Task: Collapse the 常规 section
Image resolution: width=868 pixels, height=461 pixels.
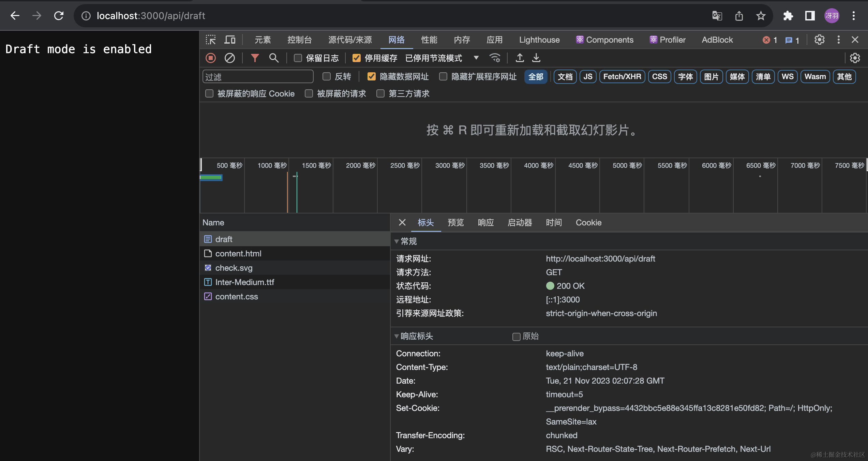Action: 396,241
